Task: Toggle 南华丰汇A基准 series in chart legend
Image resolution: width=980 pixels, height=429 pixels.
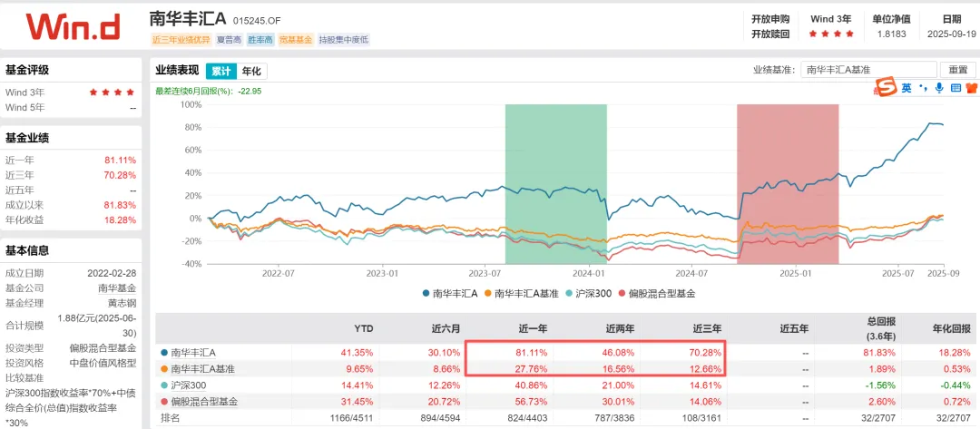Action: click(521, 293)
